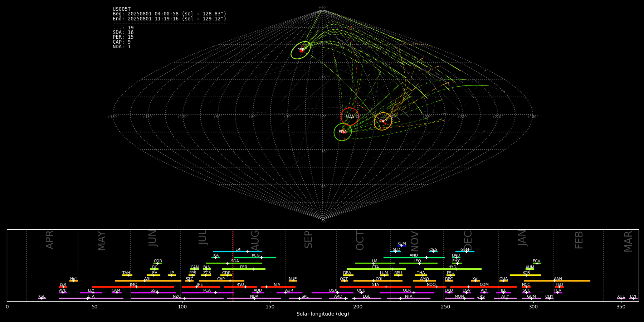Screen dimensions: 644x322
Task: Click the NDA shower bar in timeline
Action: click(254, 298)
